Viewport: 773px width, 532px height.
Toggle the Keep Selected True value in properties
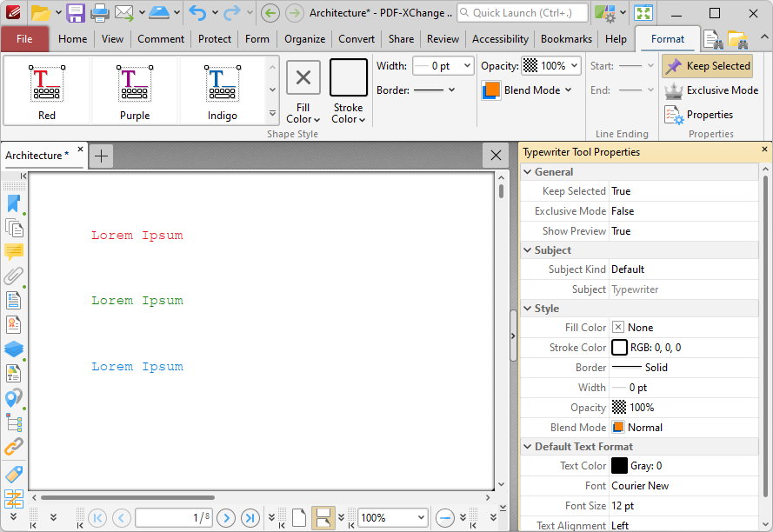point(683,191)
